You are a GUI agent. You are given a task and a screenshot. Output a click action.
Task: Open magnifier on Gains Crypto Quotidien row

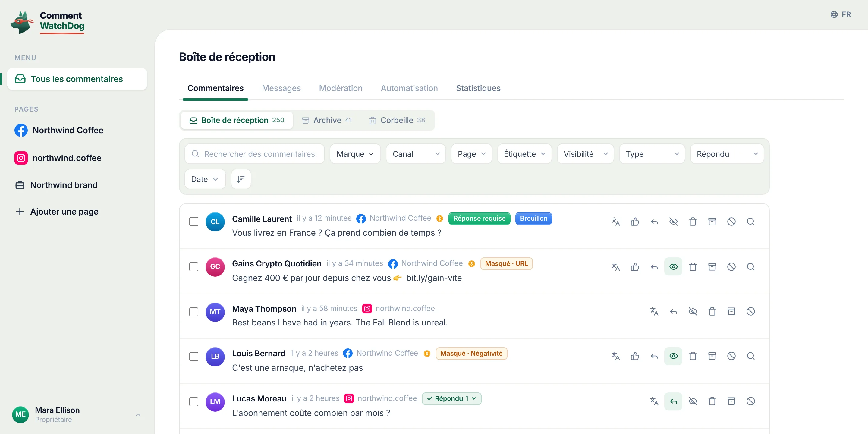[750, 266]
